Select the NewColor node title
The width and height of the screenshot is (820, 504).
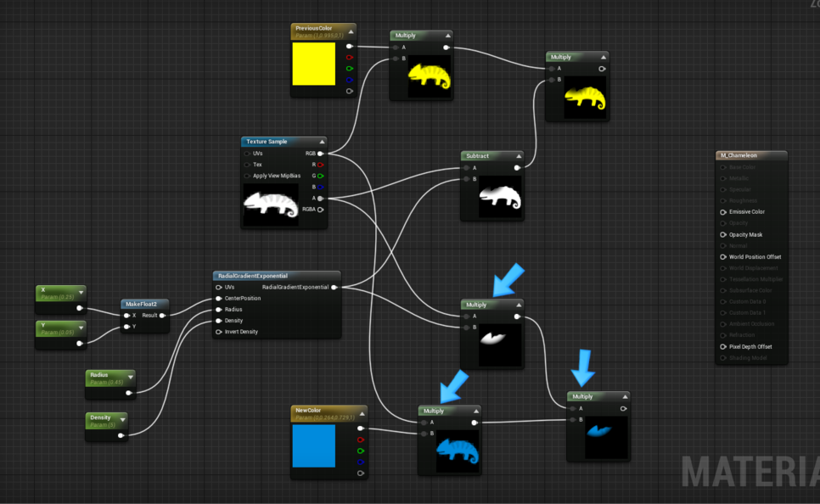pos(308,411)
